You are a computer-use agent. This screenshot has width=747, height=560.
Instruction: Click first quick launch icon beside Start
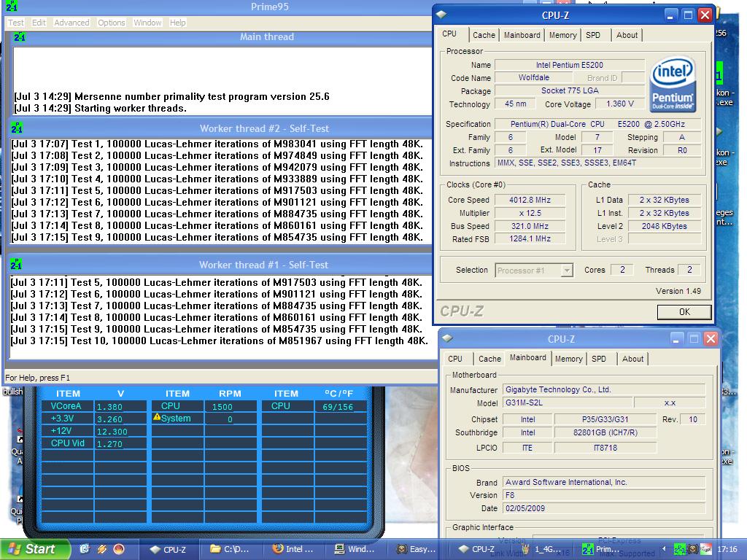pyautogui.click(x=85, y=549)
